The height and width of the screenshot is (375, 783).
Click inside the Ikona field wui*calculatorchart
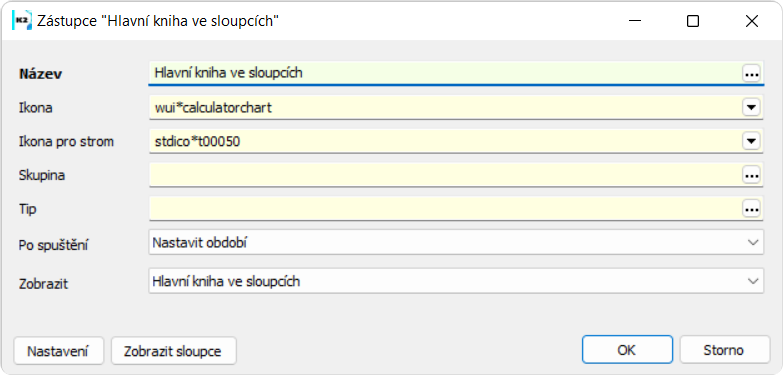point(444,107)
